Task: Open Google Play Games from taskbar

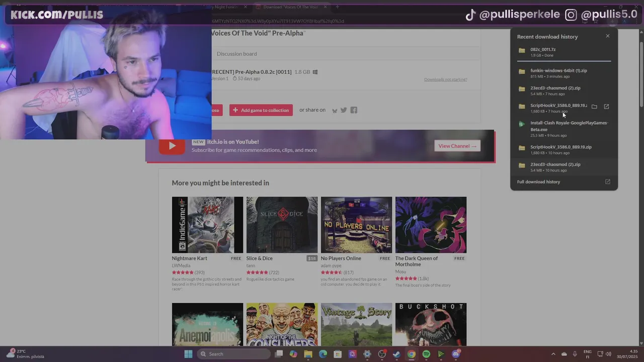Action: [x=441, y=354]
